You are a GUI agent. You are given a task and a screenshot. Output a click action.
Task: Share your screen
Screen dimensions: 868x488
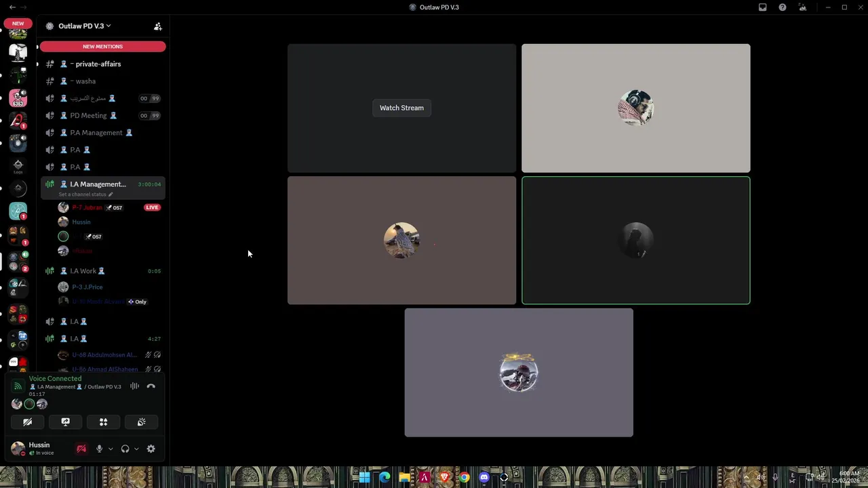[x=66, y=422]
